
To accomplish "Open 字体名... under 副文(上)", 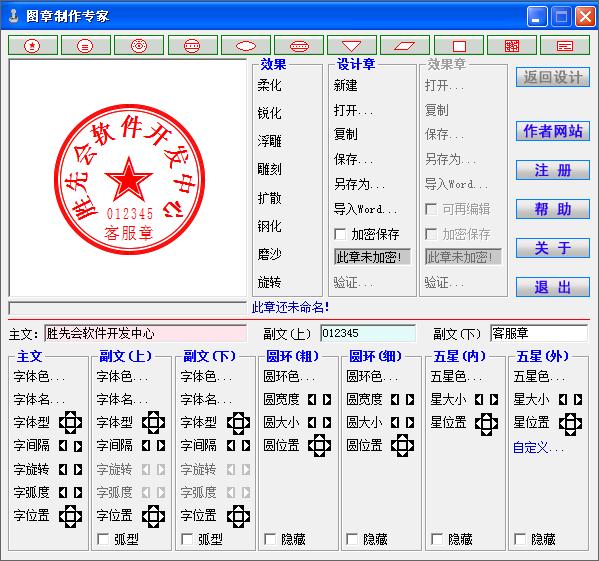I will (122, 399).
